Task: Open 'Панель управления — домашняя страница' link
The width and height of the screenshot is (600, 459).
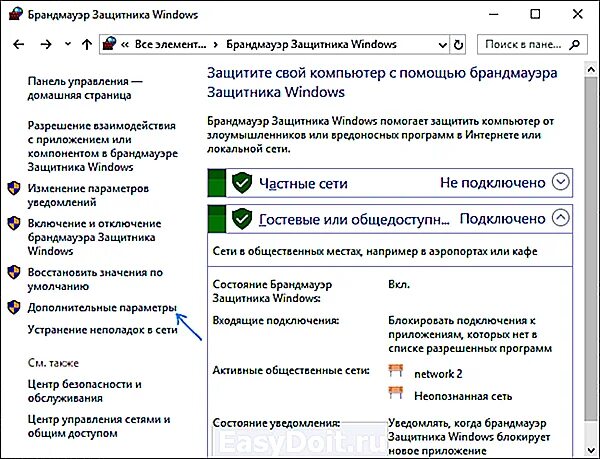Action: coord(85,88)
